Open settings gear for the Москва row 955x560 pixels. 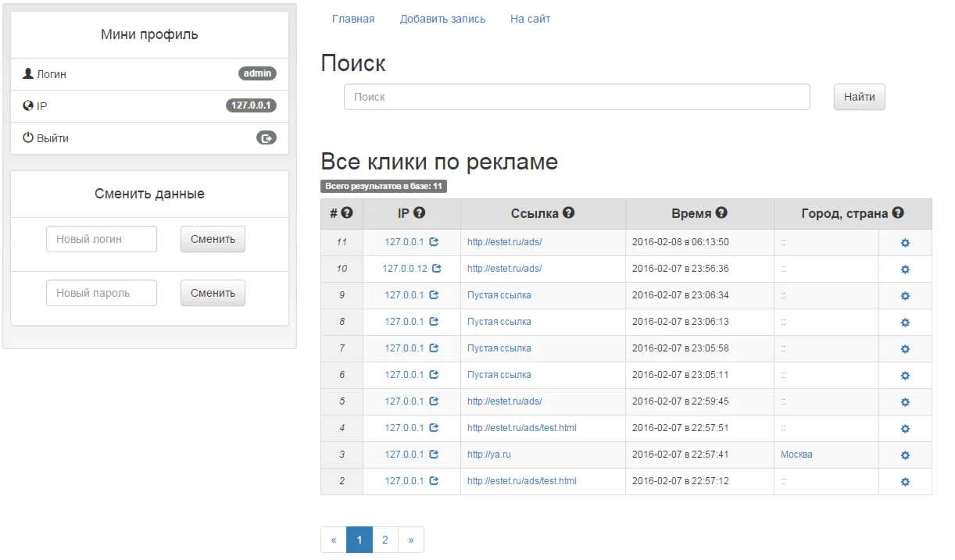[x=905, y=455]
